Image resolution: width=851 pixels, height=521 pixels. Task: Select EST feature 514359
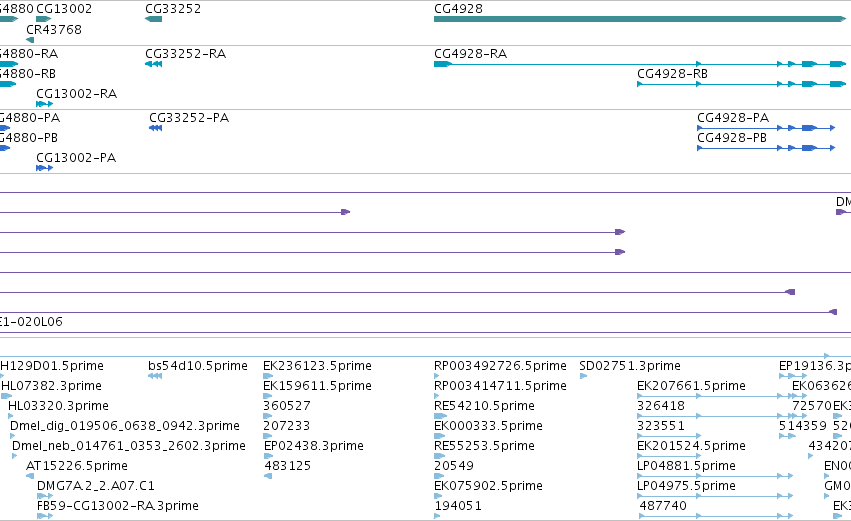point(803,426)
